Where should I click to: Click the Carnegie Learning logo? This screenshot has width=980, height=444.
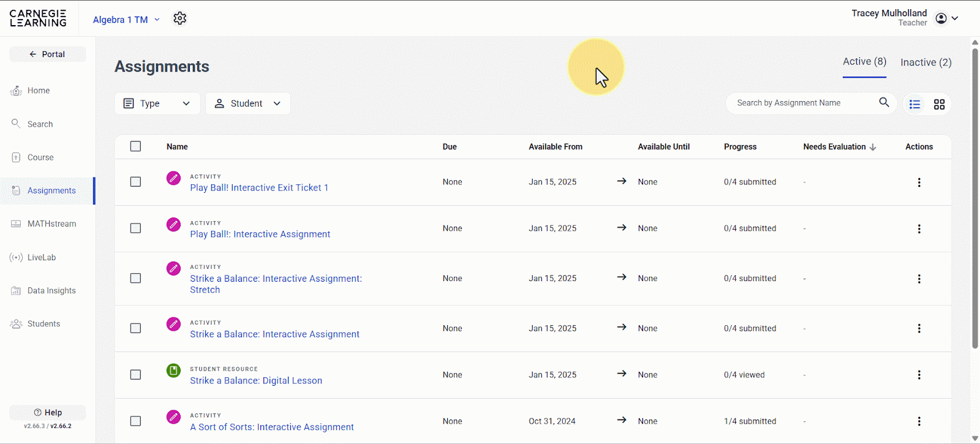click(38, 18)
